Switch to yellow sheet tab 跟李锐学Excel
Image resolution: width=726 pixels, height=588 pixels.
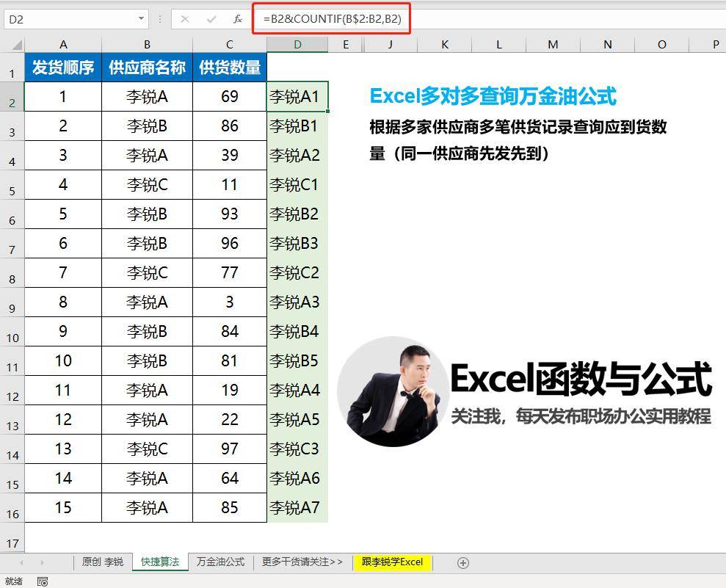click(x=392, y=562)
